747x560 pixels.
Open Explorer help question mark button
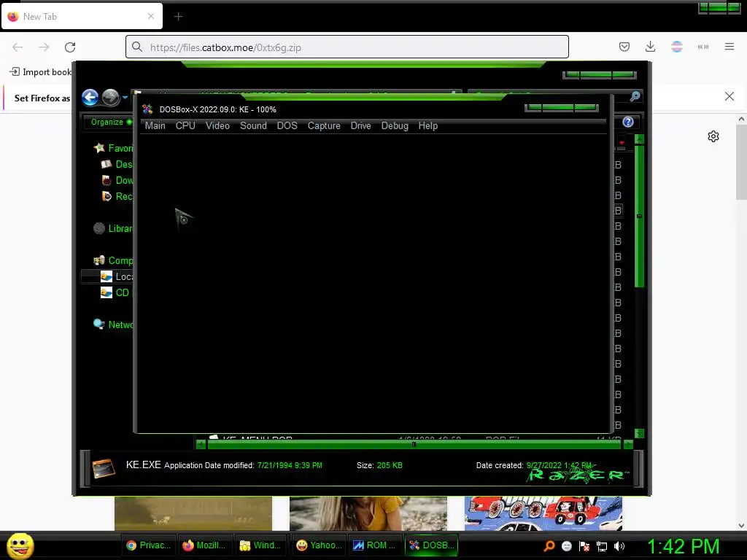pos(628,122)
